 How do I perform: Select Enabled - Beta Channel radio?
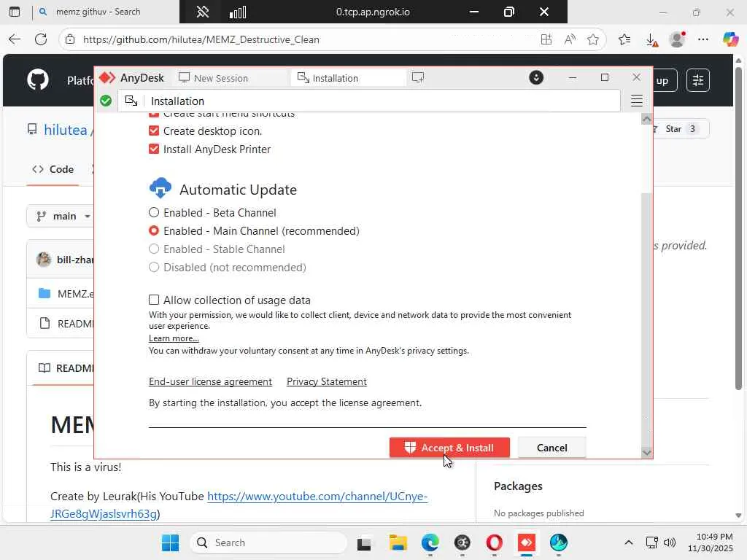click(154, 212)
